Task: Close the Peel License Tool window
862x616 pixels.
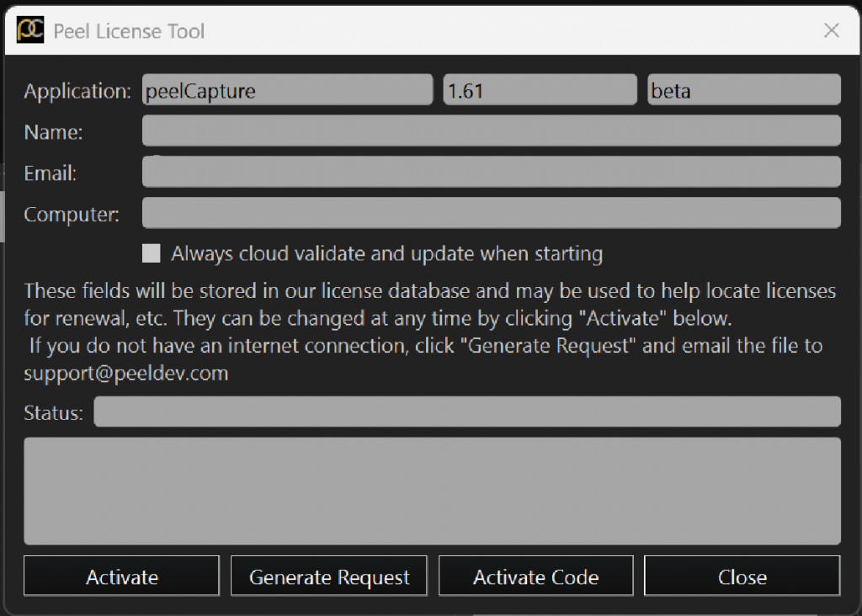Action: coord(831,30)
